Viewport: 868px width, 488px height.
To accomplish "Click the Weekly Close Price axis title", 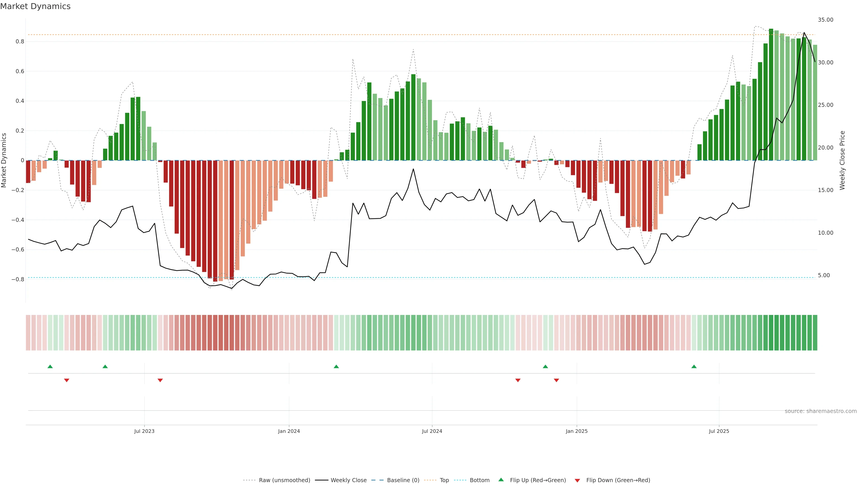I will click(842, 160).
